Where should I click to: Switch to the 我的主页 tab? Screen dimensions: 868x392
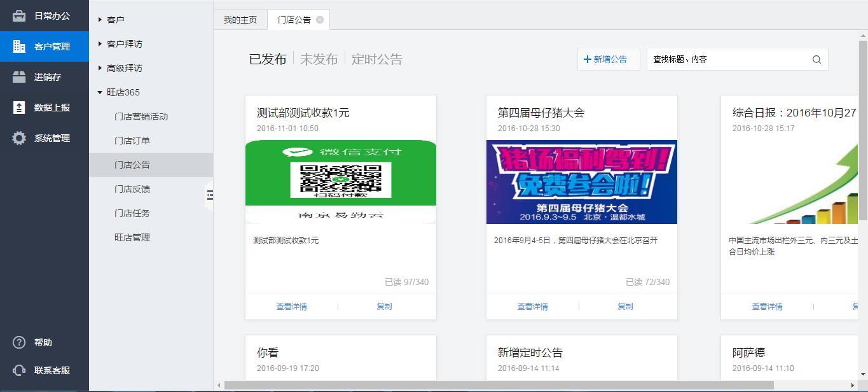pyautogui.click(x=240, y=20)
